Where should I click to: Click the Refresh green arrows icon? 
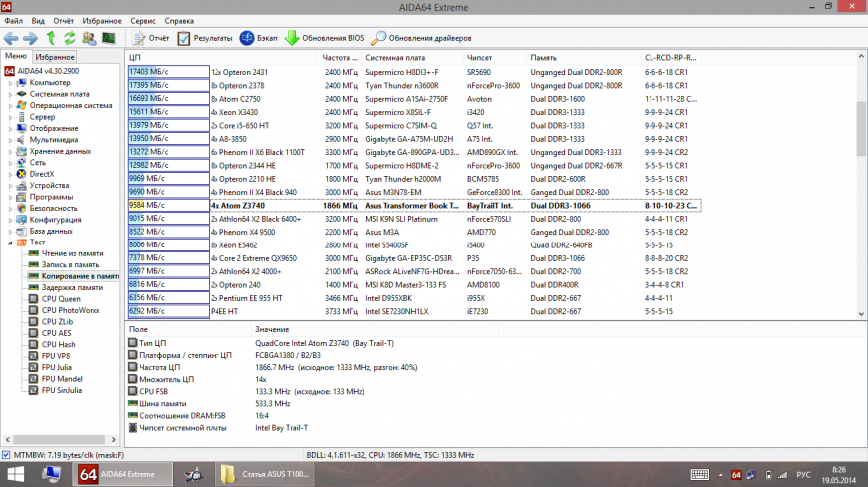click(x=69, y=38)
